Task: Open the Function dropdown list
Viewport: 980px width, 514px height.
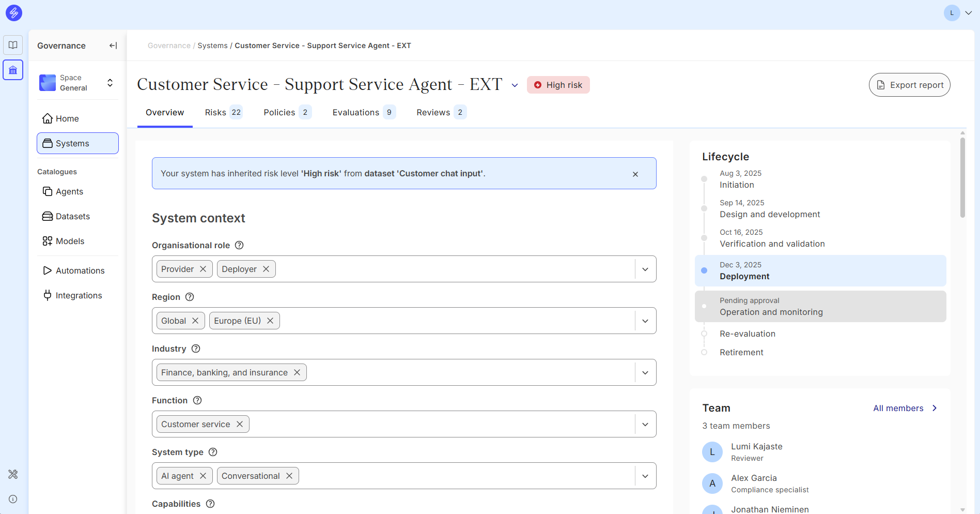Action: pyautogui.click(x=645, y=424)
